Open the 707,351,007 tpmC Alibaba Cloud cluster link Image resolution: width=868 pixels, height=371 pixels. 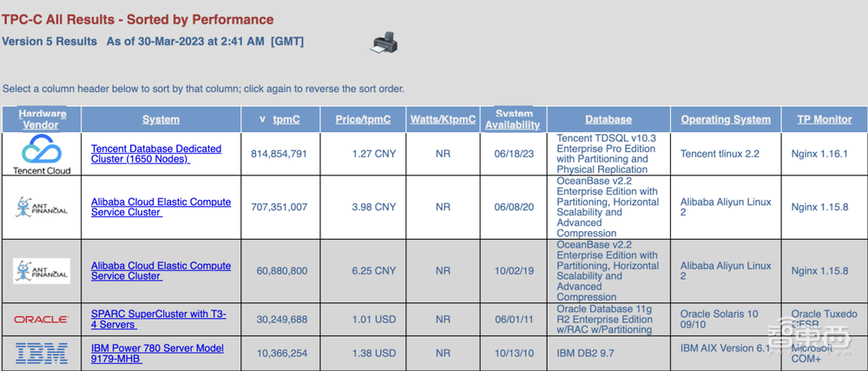coord(161,207)
